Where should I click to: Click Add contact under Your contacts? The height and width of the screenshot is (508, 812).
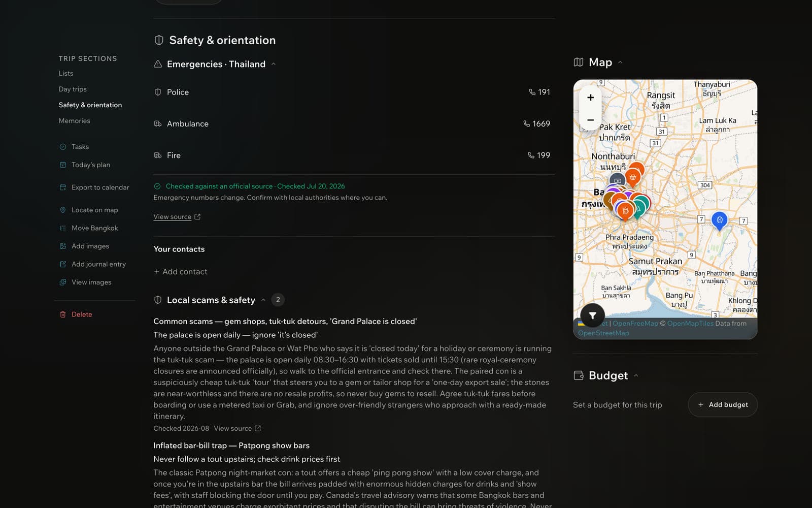click(x=180, y=272)
